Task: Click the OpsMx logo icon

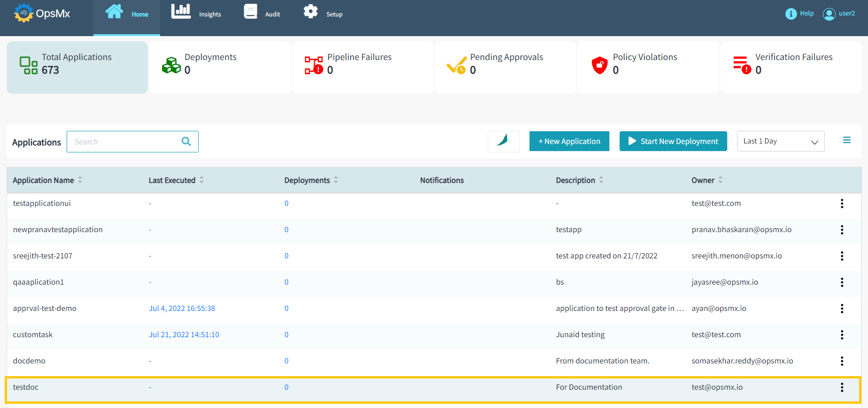Action: [x=23, y=13]
